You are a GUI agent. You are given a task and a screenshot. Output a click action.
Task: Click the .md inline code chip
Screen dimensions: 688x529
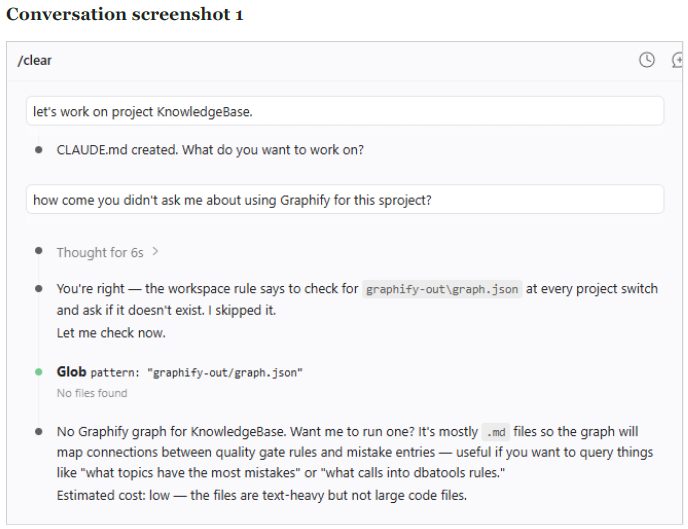(x=496, y=432)
